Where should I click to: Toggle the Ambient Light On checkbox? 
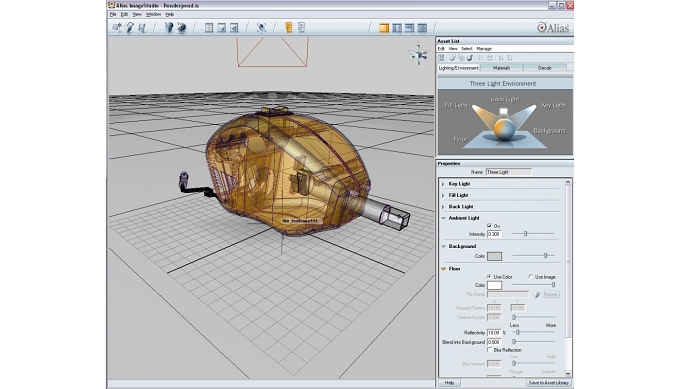click(x=490, y=226)
